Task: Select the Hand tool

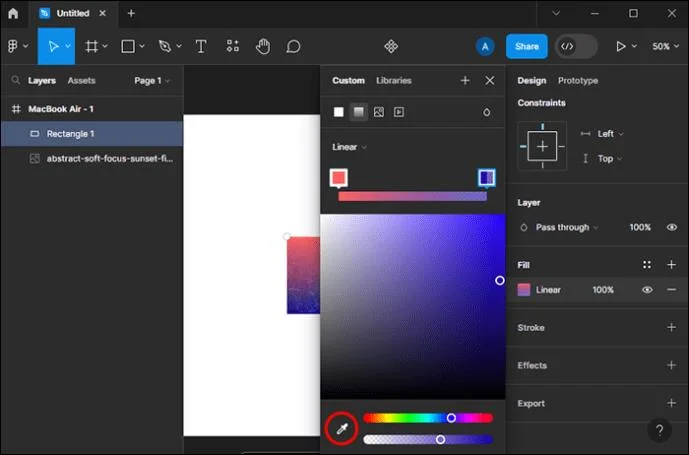Action: pos(263,46)
